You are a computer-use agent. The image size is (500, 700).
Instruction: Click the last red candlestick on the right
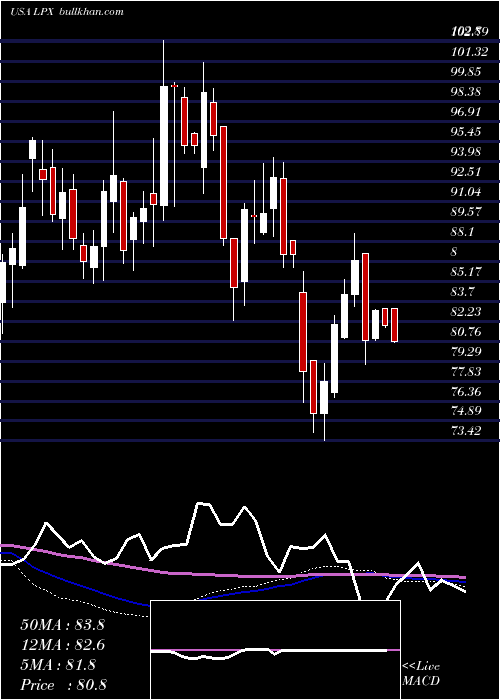pos(395,325)
